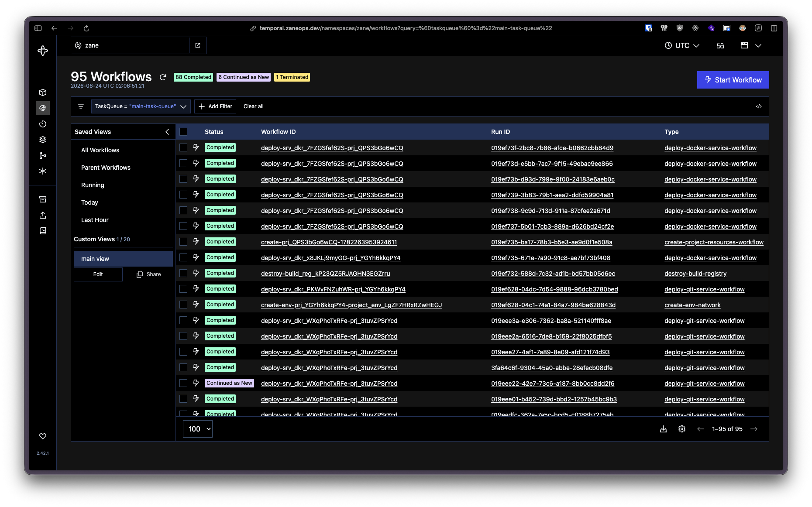Click Start Workflow button
The height and width of the screenshot is (507, 812).
pyautogui.click(x=733, y=80)
